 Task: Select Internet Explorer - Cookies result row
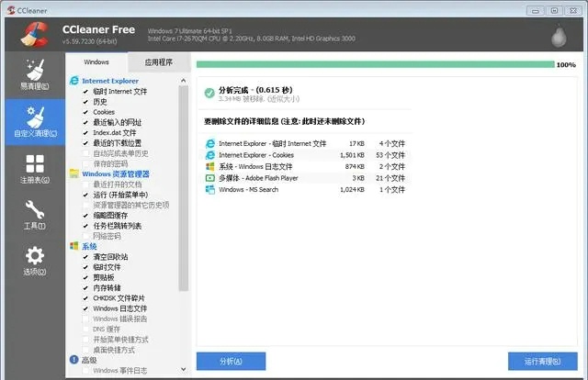[305, 155]
